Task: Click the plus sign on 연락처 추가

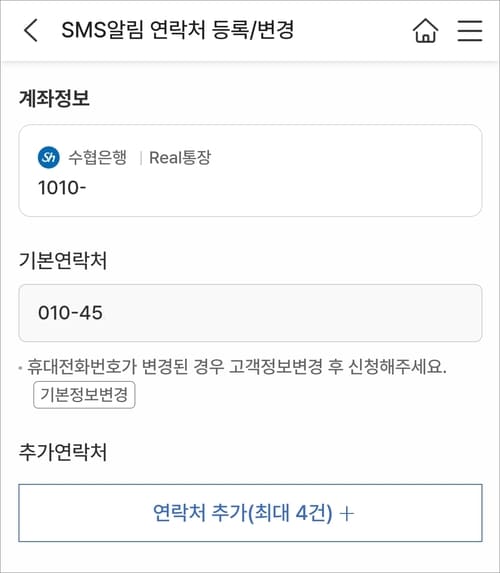Action: 346,513
